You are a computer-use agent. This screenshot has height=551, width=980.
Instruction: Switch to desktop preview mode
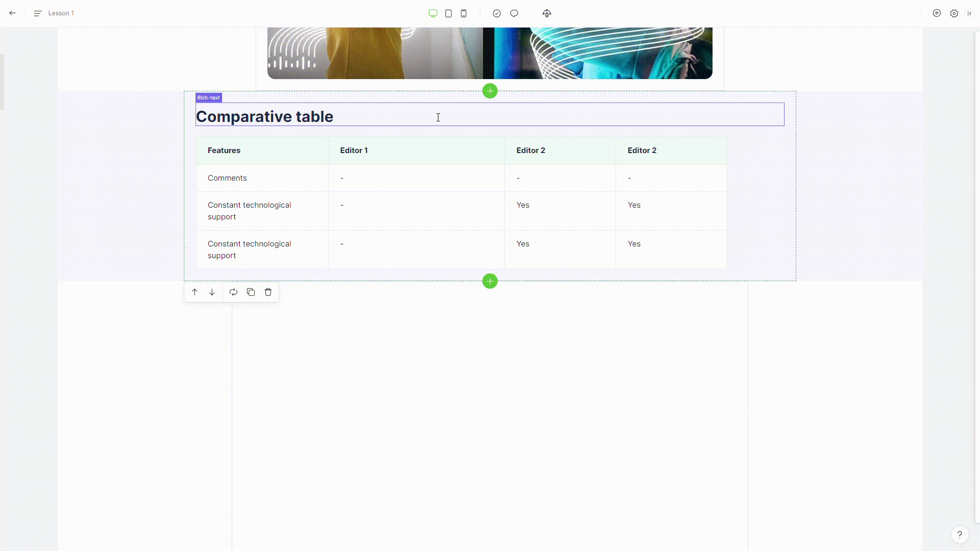click(433, 13)
